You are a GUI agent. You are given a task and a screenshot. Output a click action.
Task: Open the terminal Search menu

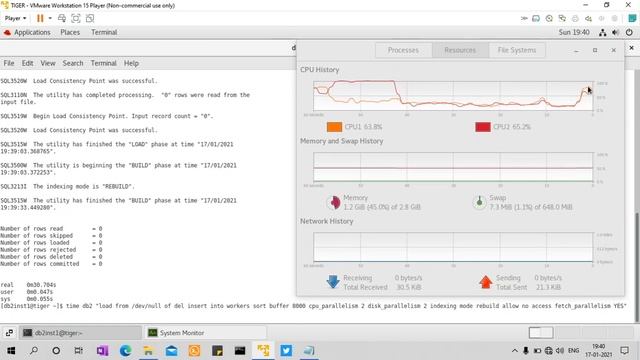click(x=73, y=63)
